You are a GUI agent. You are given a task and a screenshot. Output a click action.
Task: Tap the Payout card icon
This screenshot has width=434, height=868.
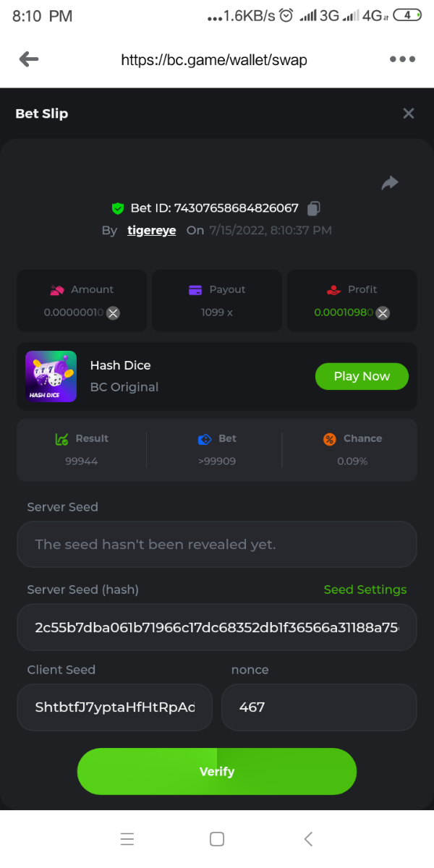point(195,290)
